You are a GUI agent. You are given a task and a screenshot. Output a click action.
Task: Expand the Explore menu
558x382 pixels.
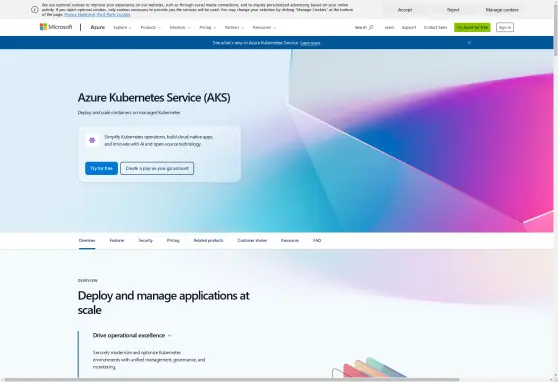[122, 27]
